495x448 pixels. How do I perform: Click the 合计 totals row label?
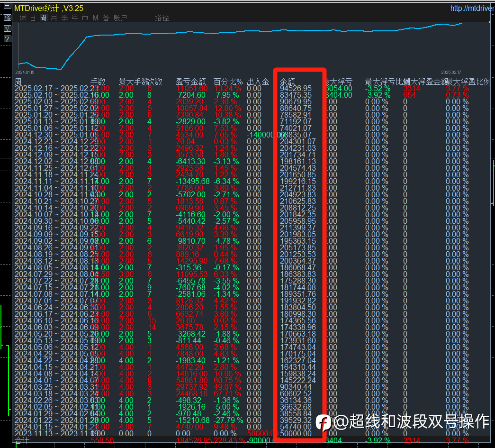point(22,441)
